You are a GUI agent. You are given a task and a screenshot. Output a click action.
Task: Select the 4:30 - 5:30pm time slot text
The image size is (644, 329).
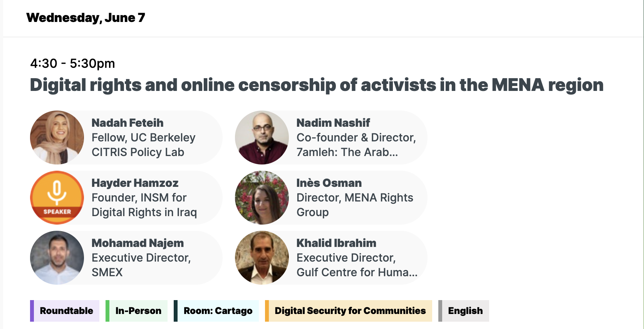[x=72, y=64]
